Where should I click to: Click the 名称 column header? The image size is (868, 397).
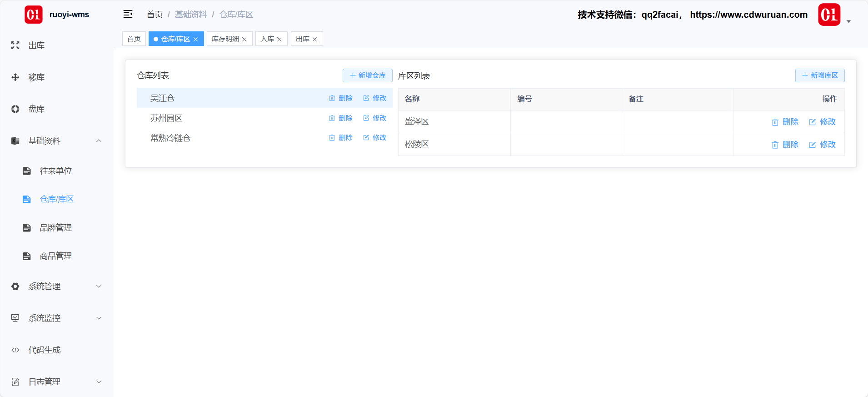(x=454, y=99)
